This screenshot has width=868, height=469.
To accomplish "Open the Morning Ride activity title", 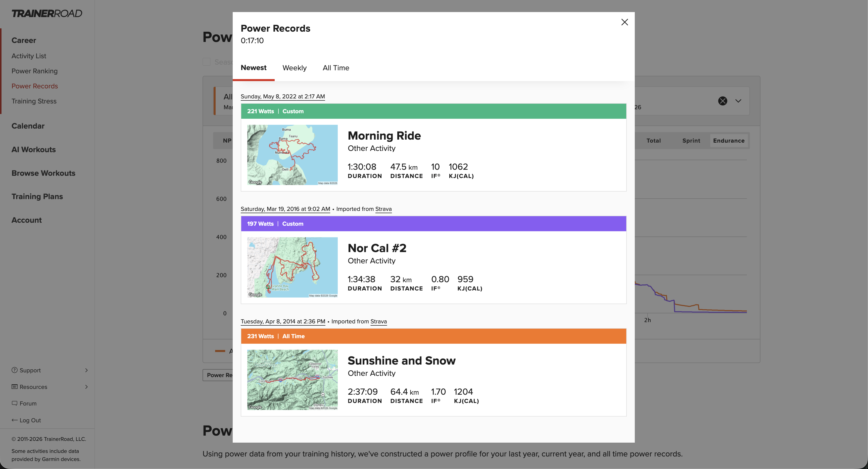I will [384, 136].
